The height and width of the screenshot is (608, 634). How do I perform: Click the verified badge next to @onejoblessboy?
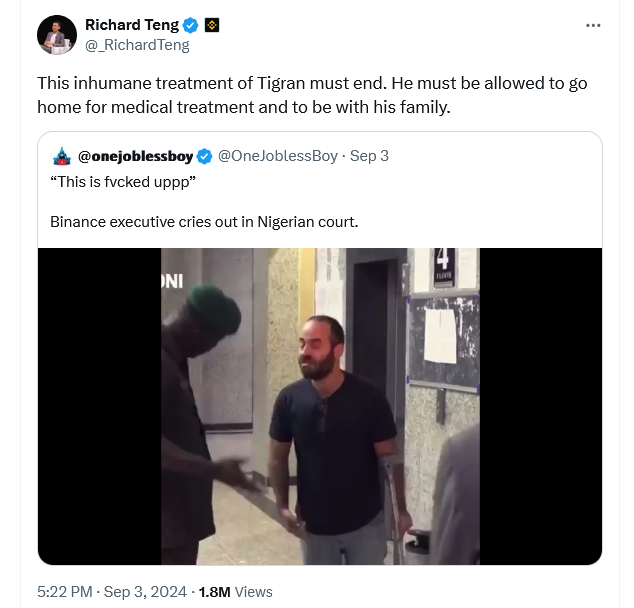[204, 156]
